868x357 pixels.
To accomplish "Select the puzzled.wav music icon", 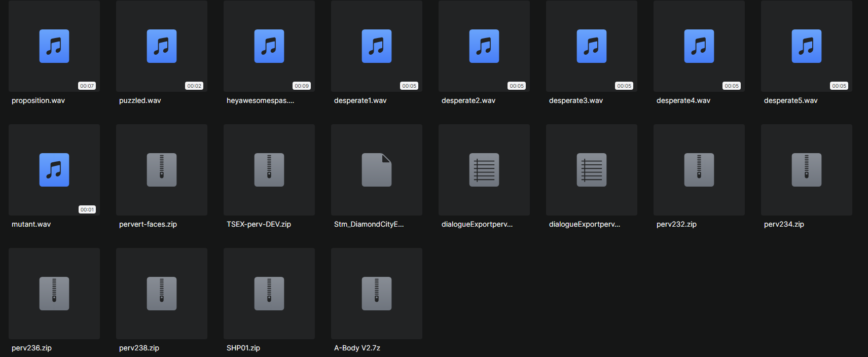I will (162, 46).
